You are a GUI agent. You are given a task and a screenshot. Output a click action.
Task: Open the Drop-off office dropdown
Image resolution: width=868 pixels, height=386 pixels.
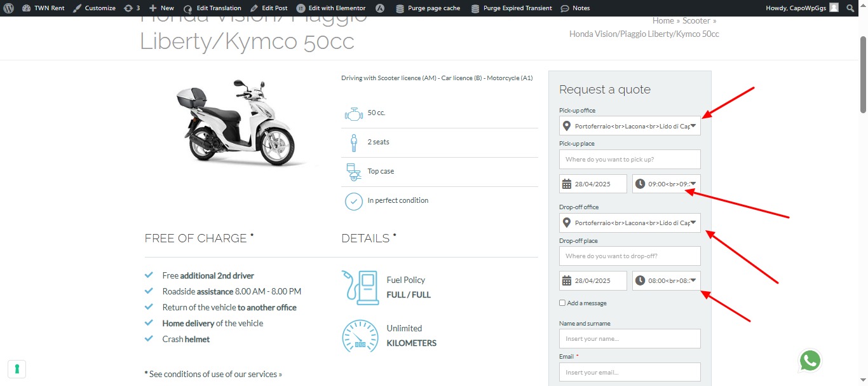tap(630, 223)
